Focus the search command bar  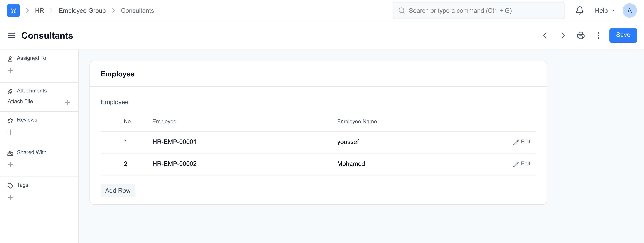tap(478, 10)
